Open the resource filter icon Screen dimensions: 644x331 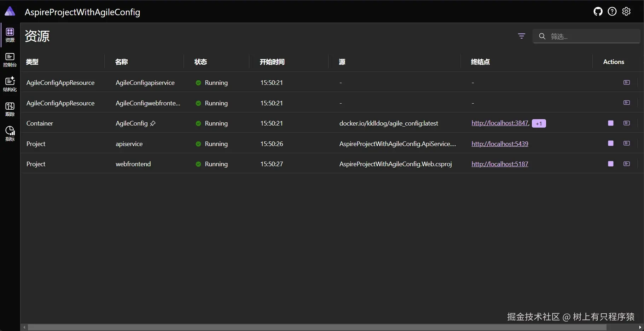click(522, 36)
